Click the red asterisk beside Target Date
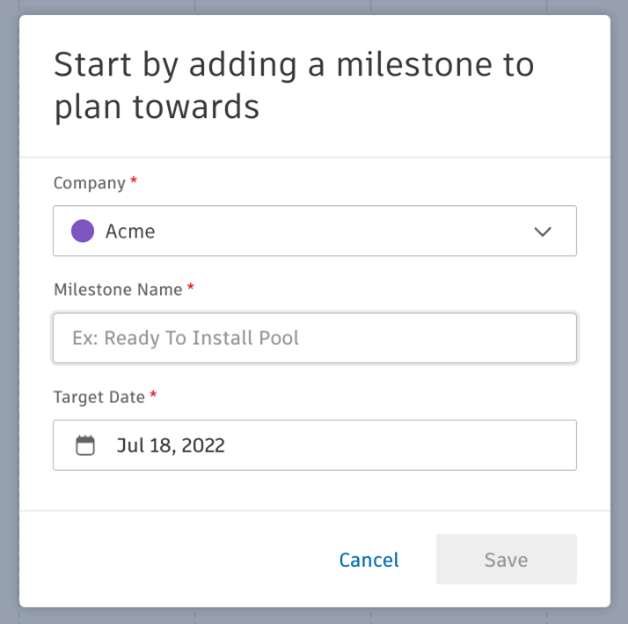The image size is (628, 624). click(153, 395)
